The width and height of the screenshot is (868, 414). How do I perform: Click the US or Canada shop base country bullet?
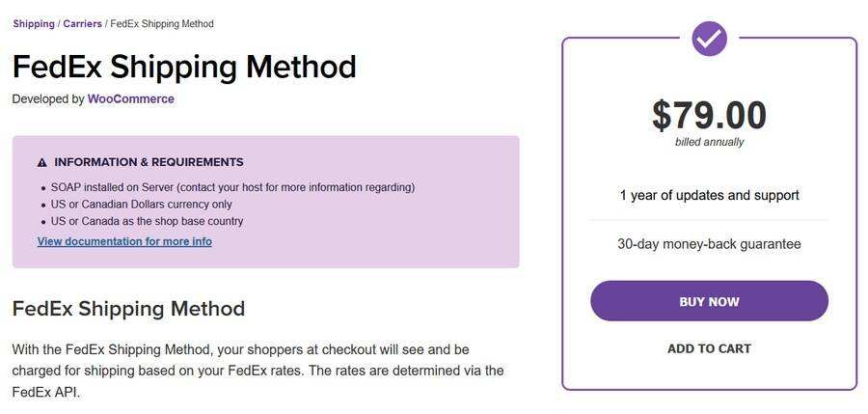pos(147,221)
